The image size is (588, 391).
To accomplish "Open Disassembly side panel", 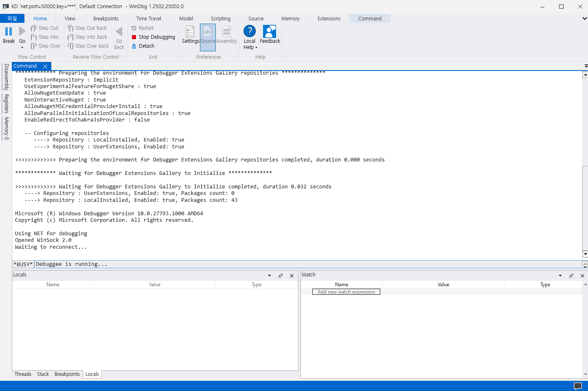I will [6, 77].
